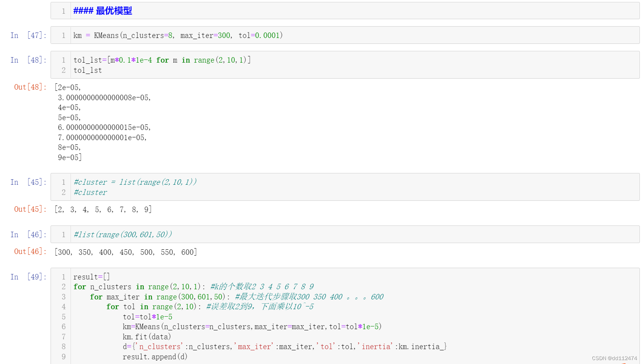Click commented line '#cluster = list(range(2,10,1))'
The width and height of the screenshot is (643, 364).
tap(135, 182)
